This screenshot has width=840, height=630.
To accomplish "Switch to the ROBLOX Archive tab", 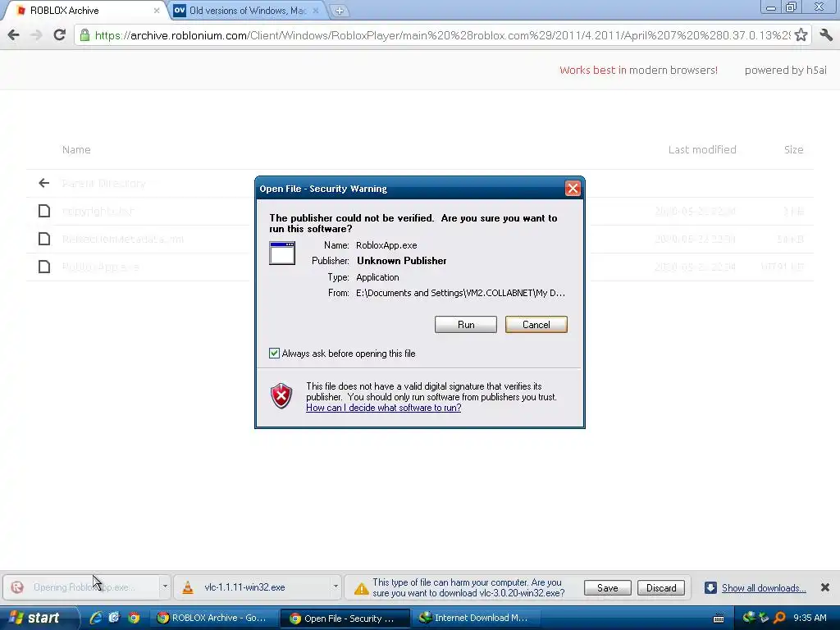I will pyautogui.click(x=85, y=10).
